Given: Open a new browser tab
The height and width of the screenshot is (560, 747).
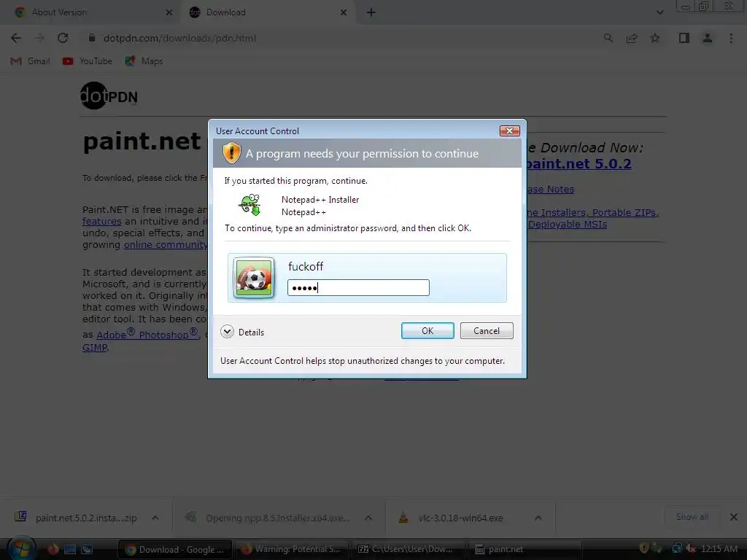Looking at the screenshot, I should pyautogui.click(x=371, y=13).
